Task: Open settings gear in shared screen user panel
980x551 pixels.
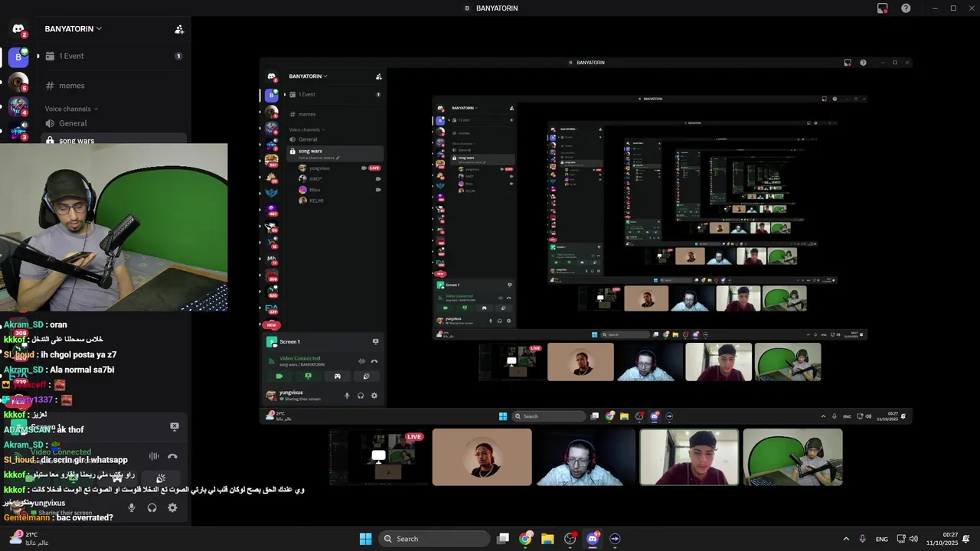Action: (374, 396)
